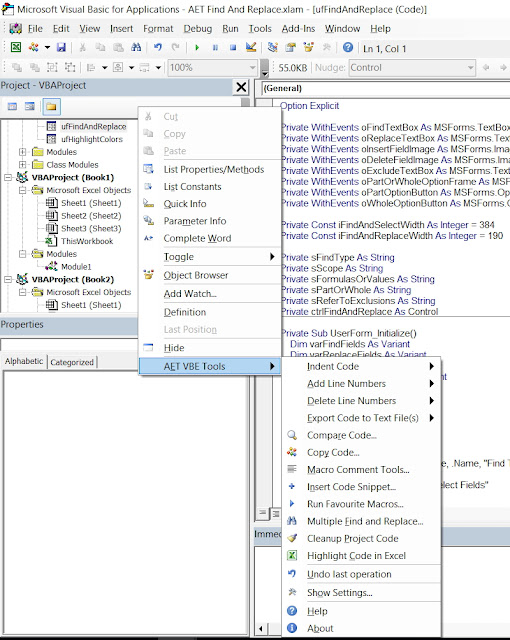Image resolution: width=510 pixels, height=640 pixels.
Task: Select Module1 in the project tree
Action: (76, 267)
